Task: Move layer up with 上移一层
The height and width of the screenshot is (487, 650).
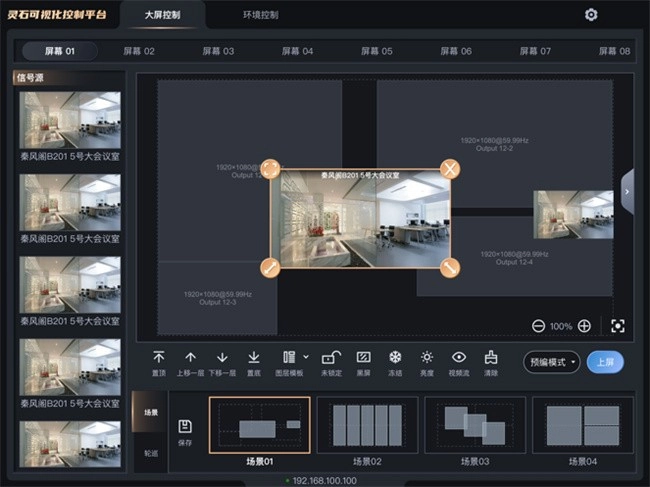Action: coord(190,358)
